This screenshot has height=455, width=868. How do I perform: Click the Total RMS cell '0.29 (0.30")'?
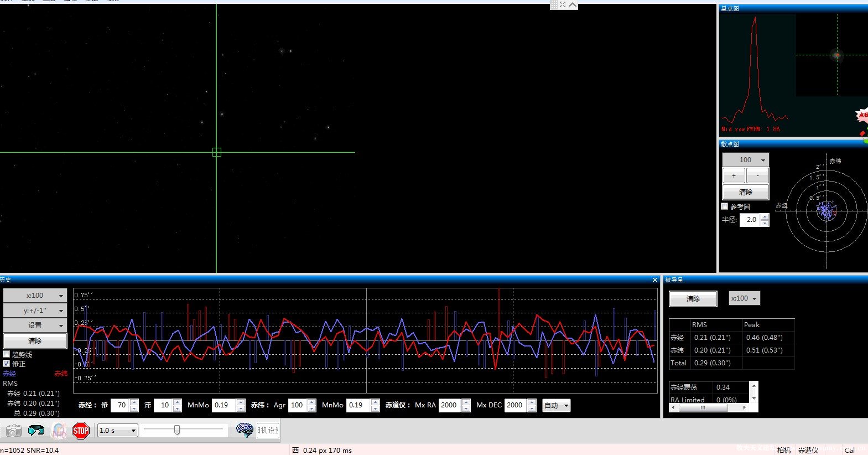pos(713,363)
